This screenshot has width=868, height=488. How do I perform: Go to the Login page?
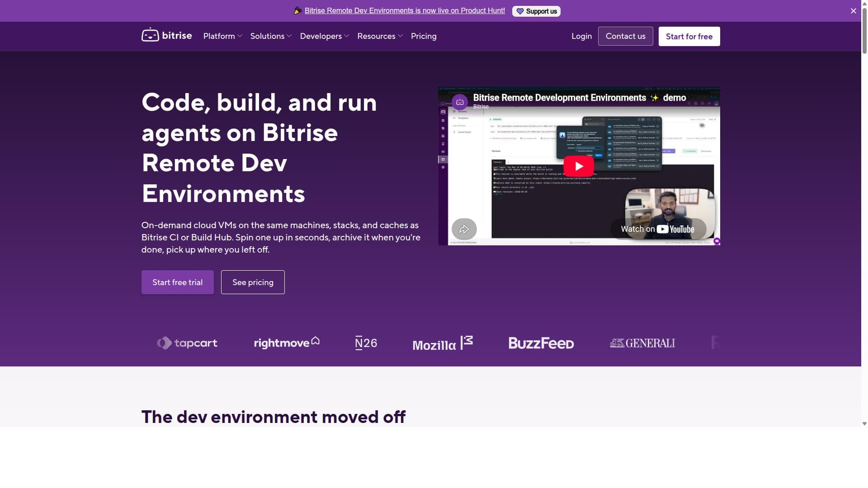point(581,36)
